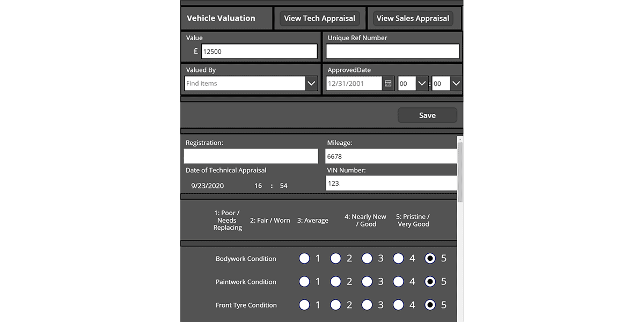Click the Registration input field
Viewport: 644px width, 322px height.
click(251, 156)
